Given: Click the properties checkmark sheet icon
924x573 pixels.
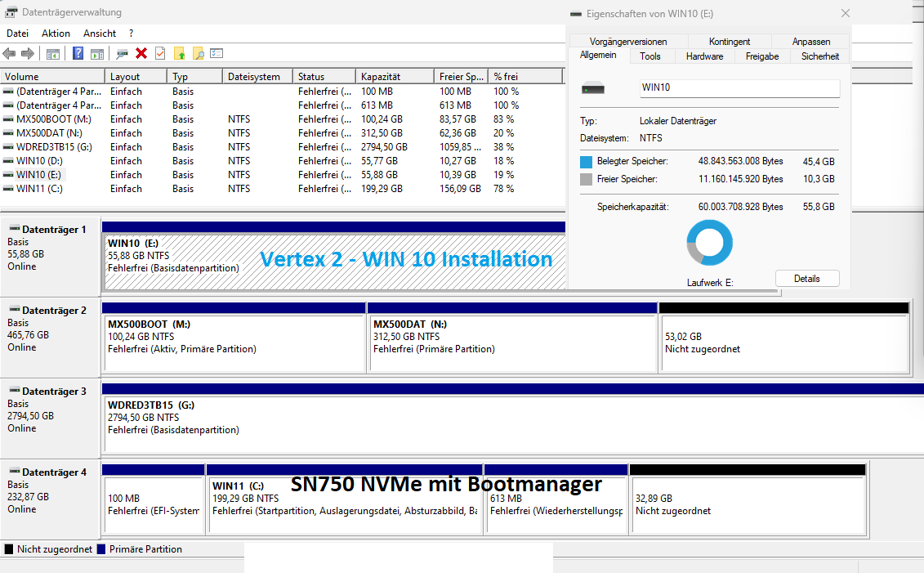Looking at the screenshot, I should (160, 54).
